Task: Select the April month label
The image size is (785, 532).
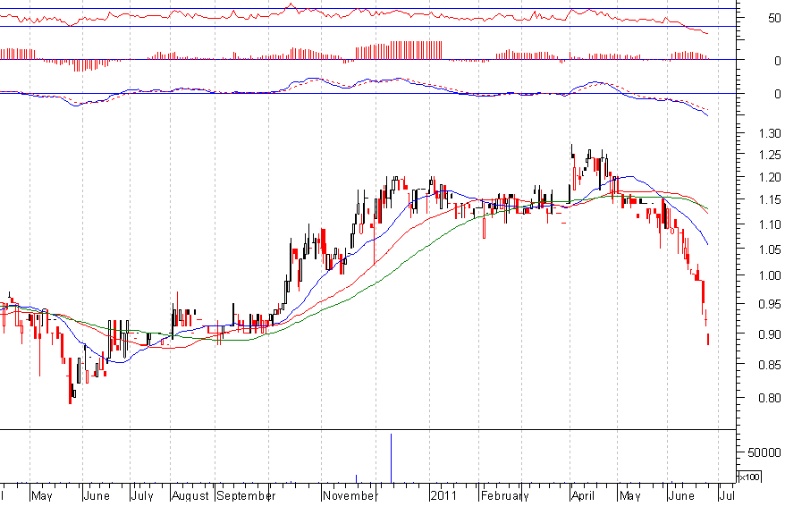Action: pyautogui.click(x=584, y=494)
